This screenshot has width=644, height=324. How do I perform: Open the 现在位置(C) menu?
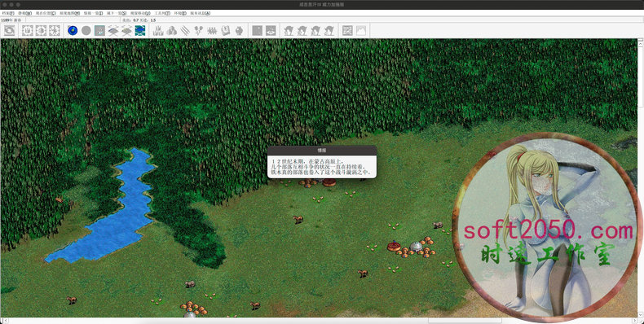pos(46,13)
